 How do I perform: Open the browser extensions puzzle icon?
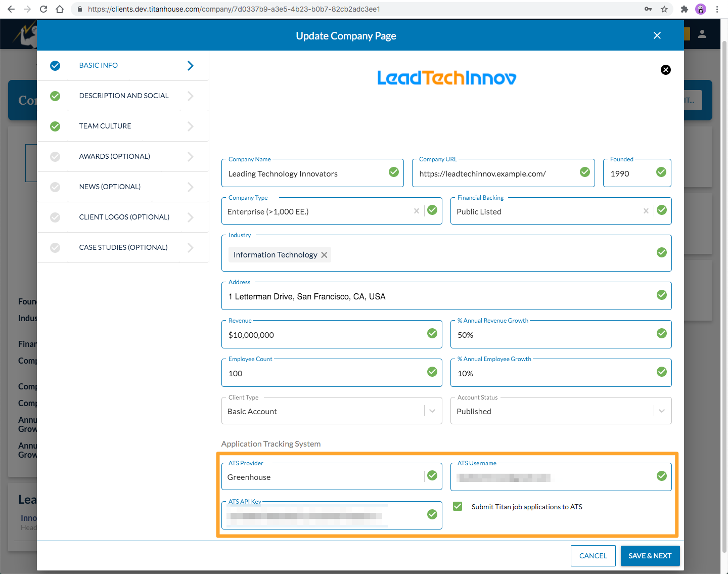684,9
